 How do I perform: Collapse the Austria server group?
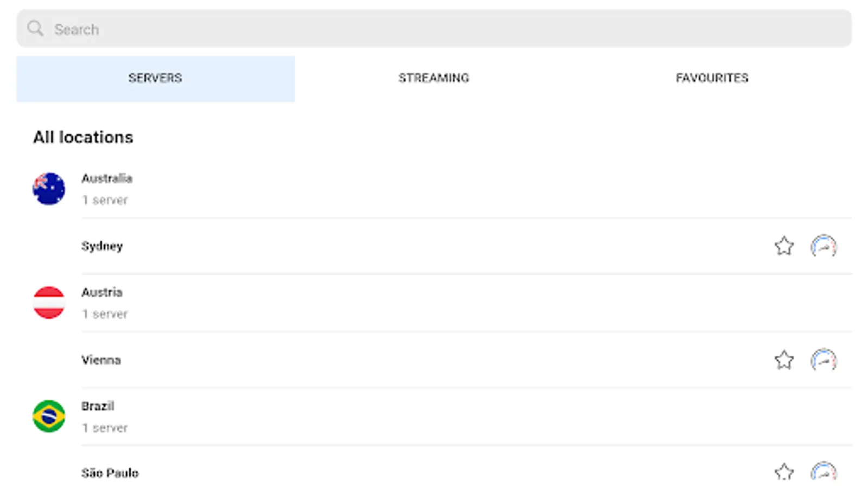[x=380, y=303]
